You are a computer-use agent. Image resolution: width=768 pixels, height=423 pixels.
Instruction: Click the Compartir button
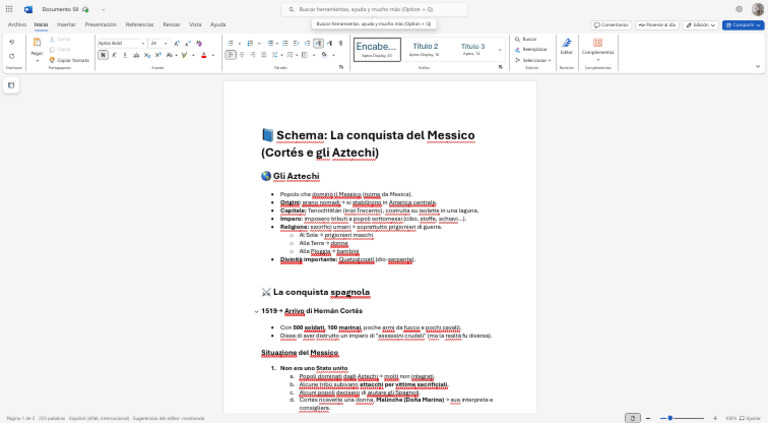(x=743, y=25)
